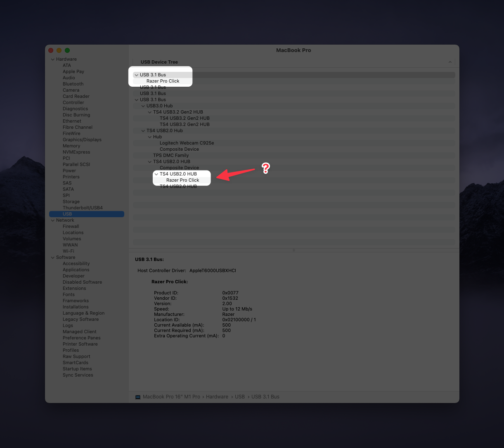Click the Product ID value 0x0077
Image resolution: width=504 pixels, height=448 pixels.
click(230, 293)
